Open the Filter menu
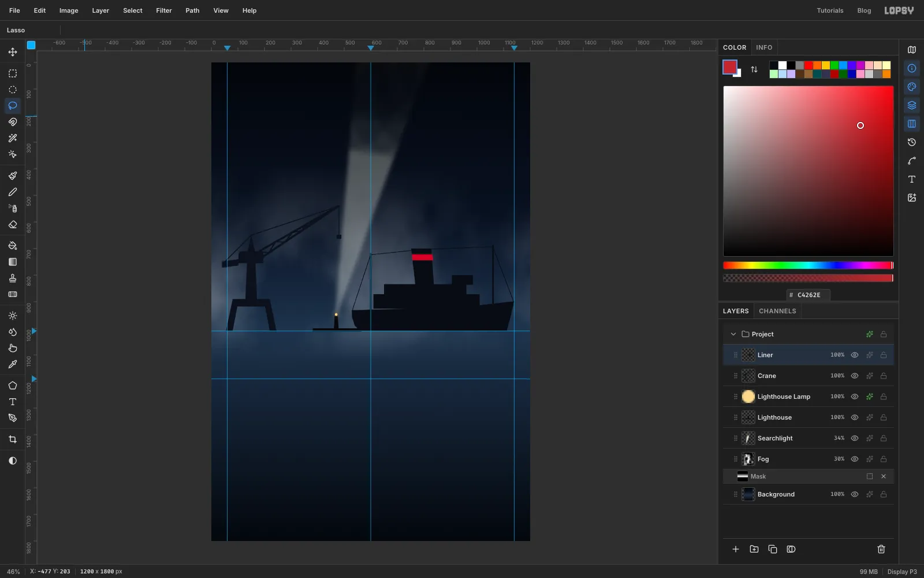 pyautogui.click(x=164, y=10)
